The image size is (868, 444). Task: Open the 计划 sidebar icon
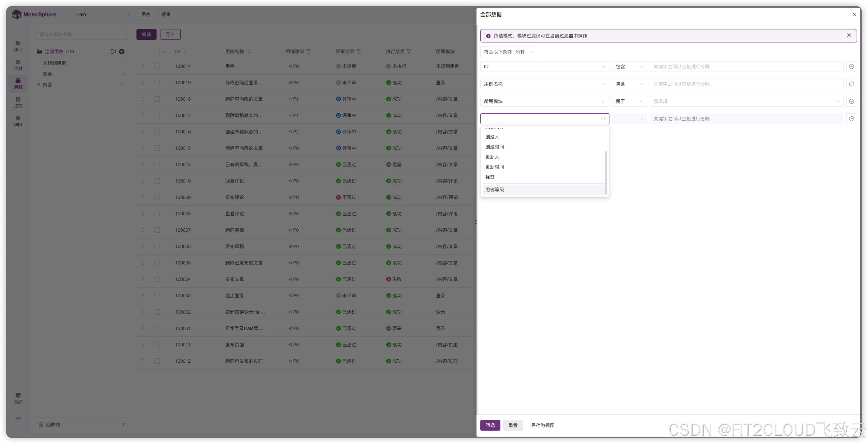coord(18,65)
